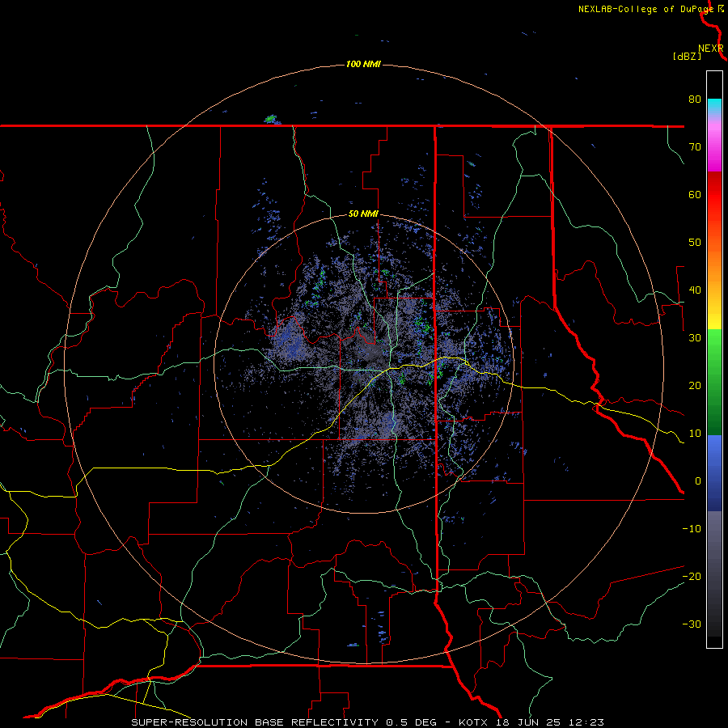Click the 50 dBZ scale value

click(x=695, y=243)
